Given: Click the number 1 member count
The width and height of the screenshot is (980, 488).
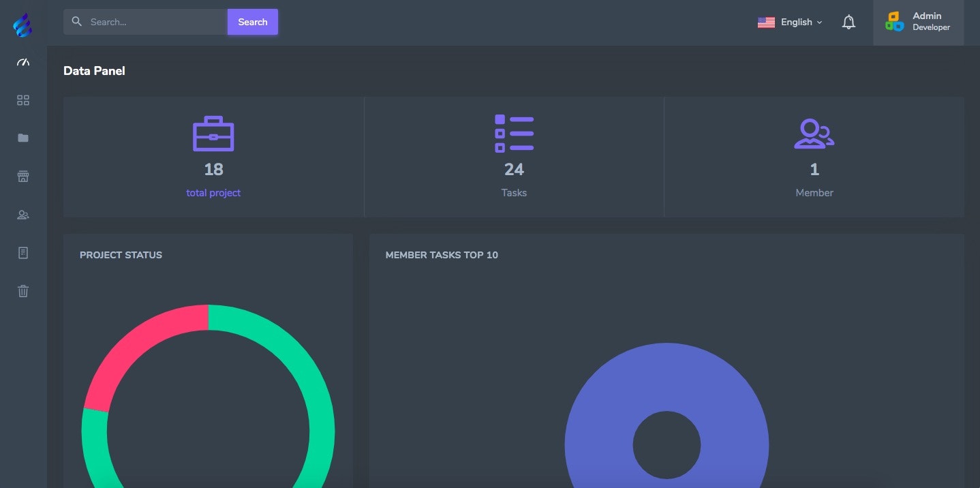Looking at the screenshot, I should coord(814,169).
